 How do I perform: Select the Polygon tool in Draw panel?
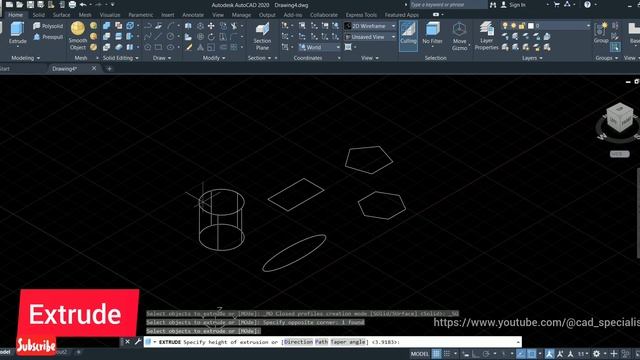[x=147, y=47]
